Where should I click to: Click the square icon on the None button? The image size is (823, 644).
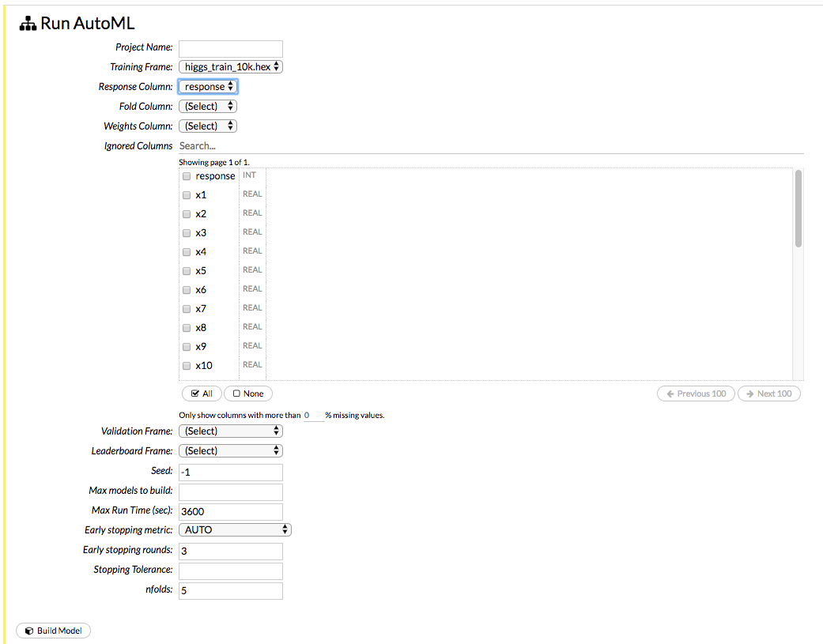coord(236,393)
